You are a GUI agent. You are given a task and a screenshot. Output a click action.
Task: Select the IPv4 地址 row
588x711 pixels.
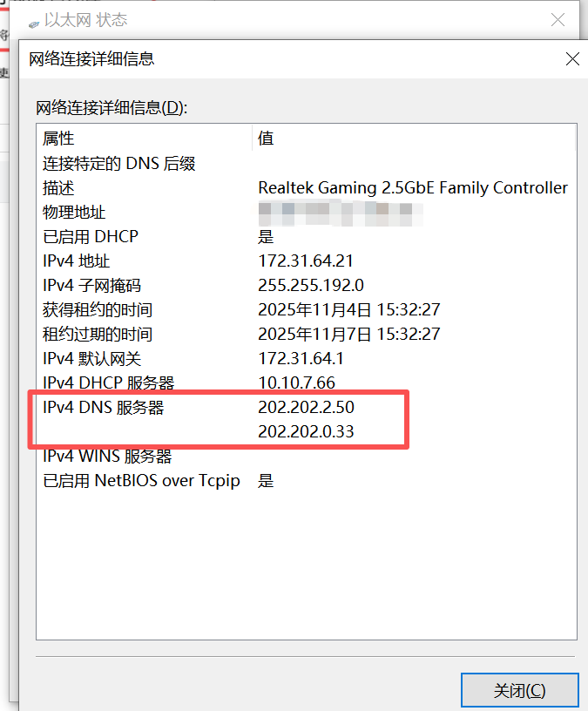point(77,261)
